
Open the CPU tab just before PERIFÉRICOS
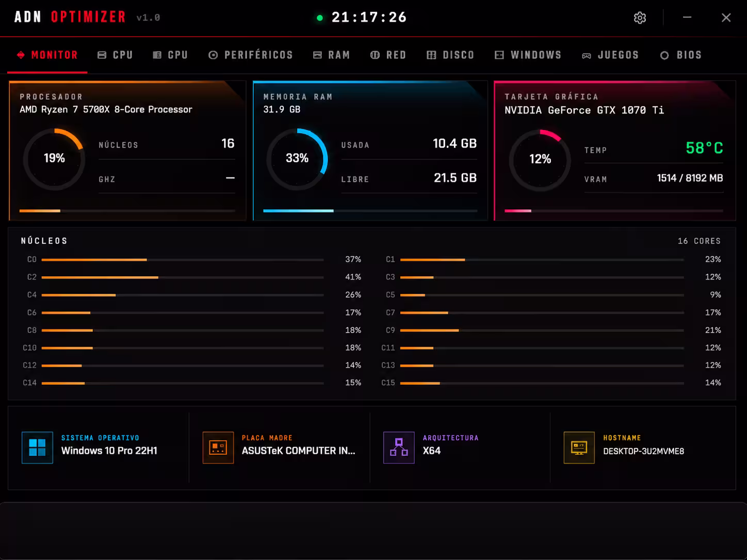click(170, 55)
